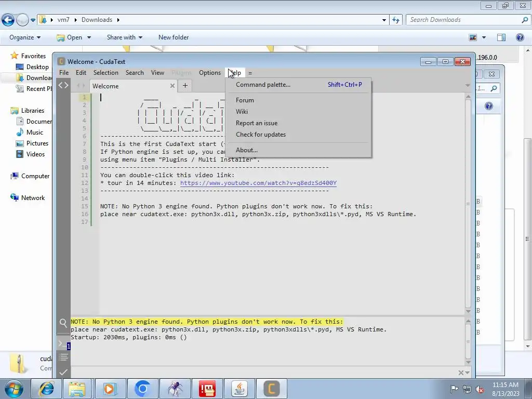Screen dimensions: 532x399
Task: Open the Java taskbar icon
Action: click(x=240, y=389)
